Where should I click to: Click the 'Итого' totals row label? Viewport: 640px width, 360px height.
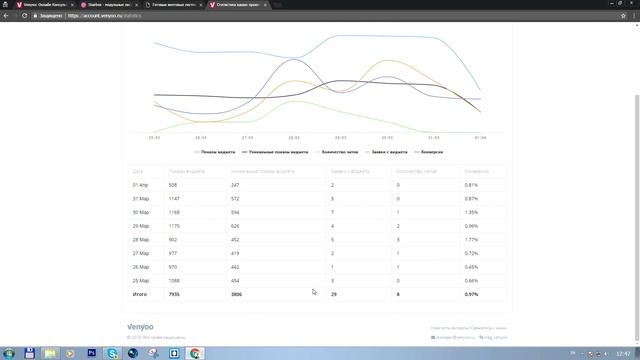140,294
